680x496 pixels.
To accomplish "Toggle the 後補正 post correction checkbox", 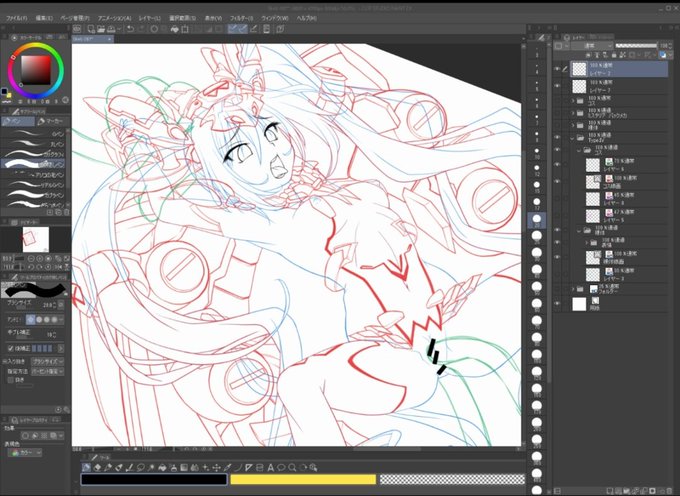I will [x=11, y=348].
